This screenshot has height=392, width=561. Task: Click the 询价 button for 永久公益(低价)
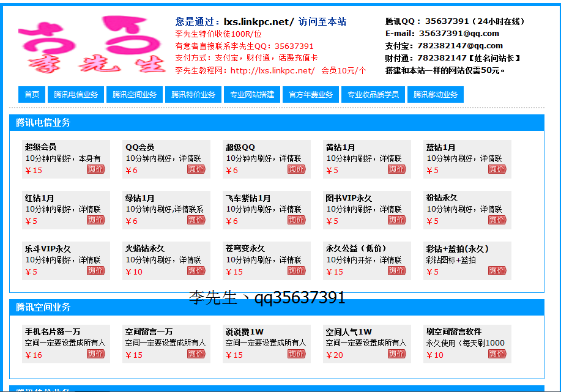(x=397, y=271)
